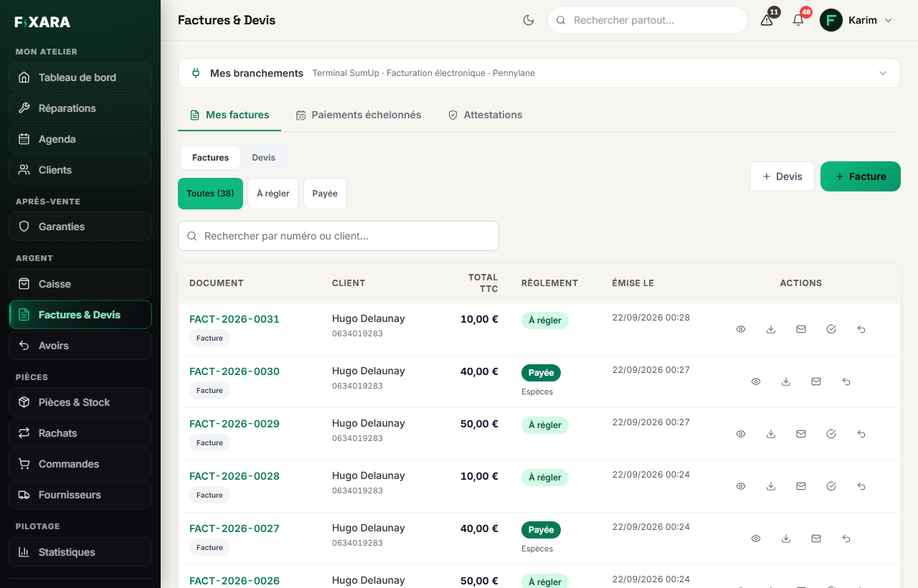Click the plug icon beside Mes branchements
This screenshot has width=918, height=588.
pyautogui.click(x=195, y=73)
